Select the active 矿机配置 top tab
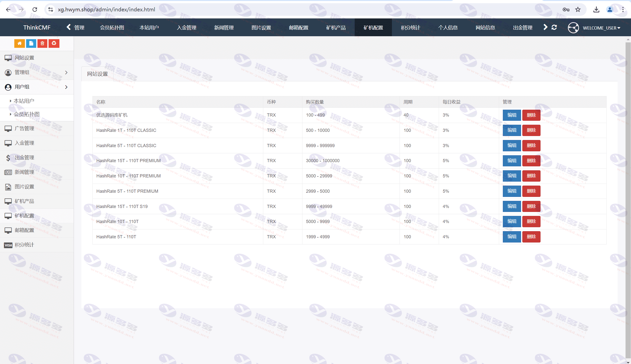The height and width of the screenshot is (364, 631). click(373, 28)
